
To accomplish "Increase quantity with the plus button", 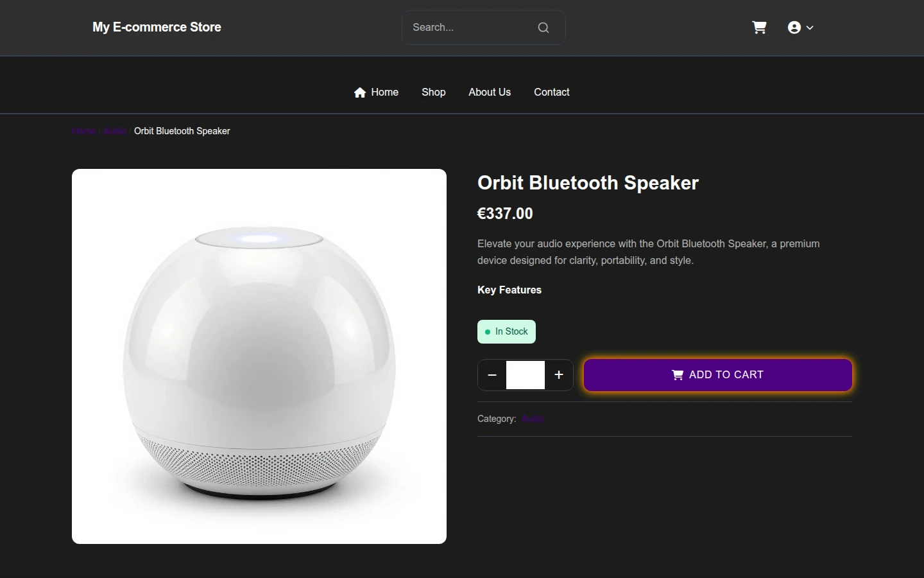I will click(x=559, y=375).
